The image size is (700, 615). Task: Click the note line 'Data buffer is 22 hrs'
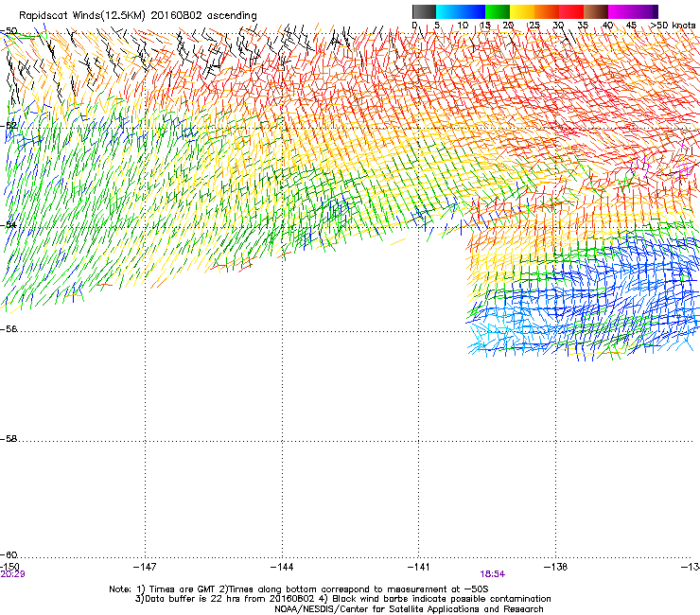point(342,599)
